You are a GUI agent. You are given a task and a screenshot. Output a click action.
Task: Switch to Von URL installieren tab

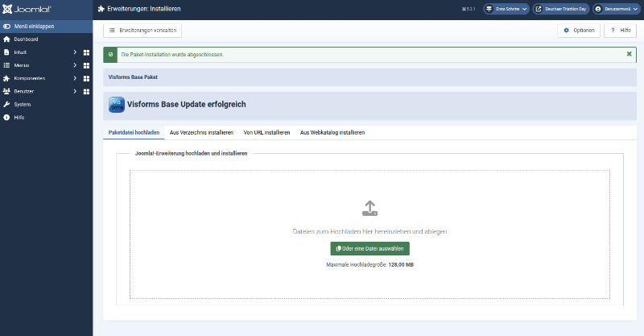coord(266,132)
